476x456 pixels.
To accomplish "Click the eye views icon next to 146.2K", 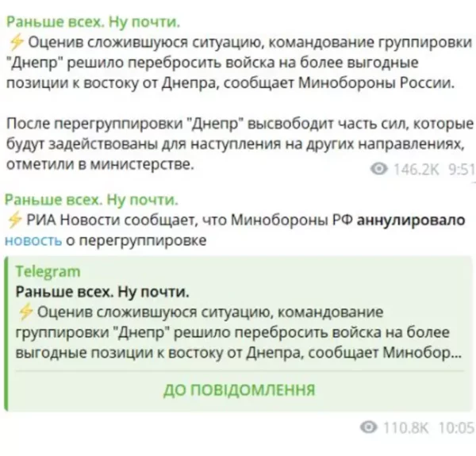I will pos(379,168).
